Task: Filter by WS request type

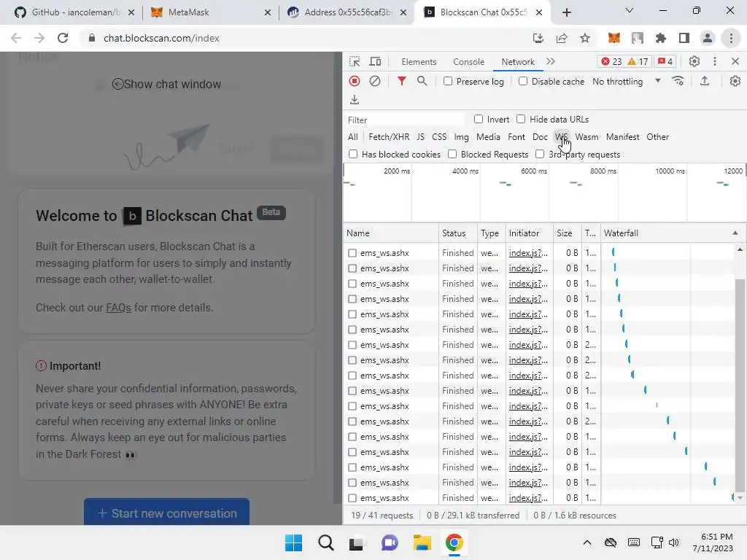Action: click(x=562, y=136)
